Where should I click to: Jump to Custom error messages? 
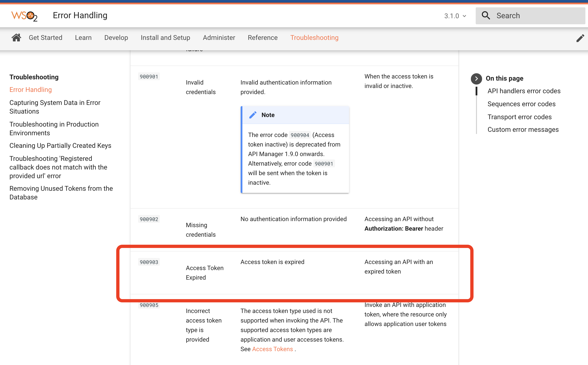tap(523, 130)
